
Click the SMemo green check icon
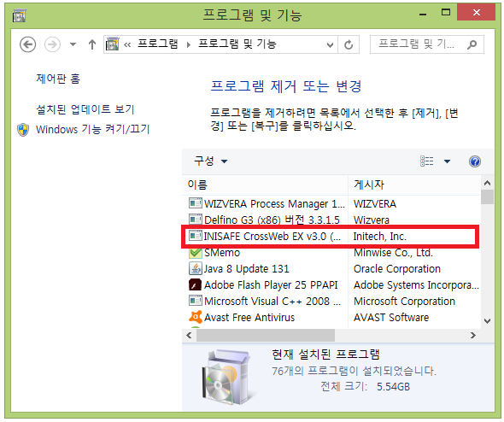pyautogui.click(x=195, y=253)
